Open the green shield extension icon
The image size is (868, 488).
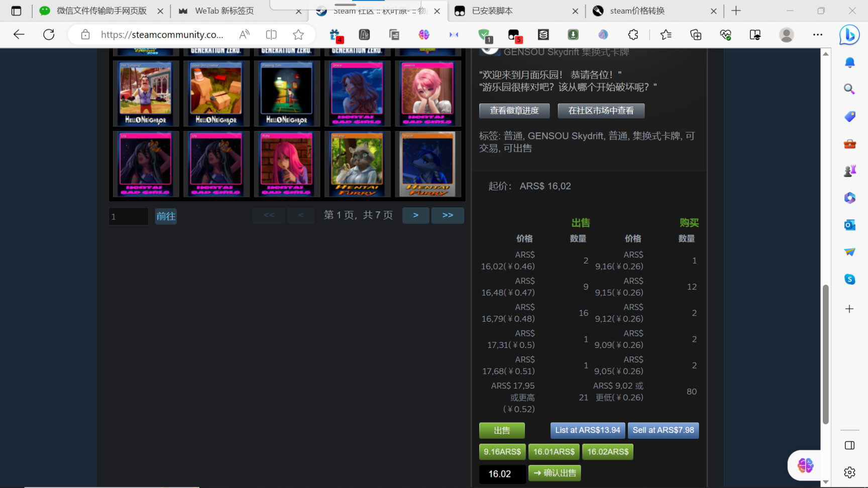[484, 35]
